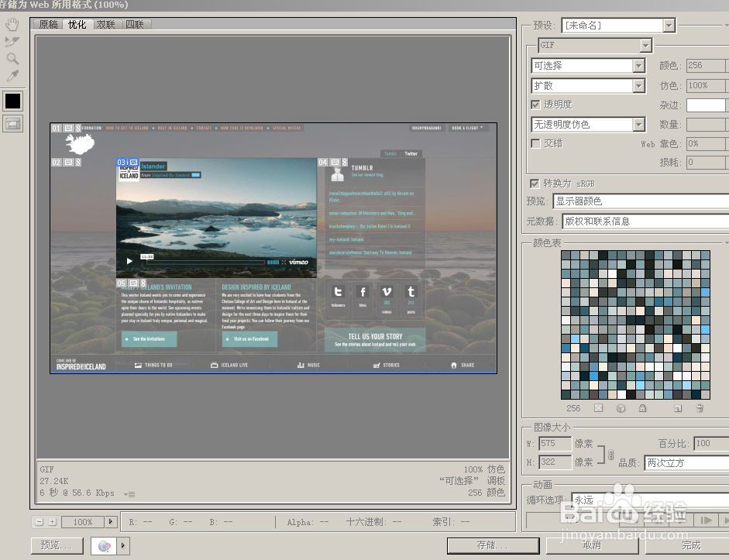Open the 循环选项 永远 looping dropdown

point(651,500)
